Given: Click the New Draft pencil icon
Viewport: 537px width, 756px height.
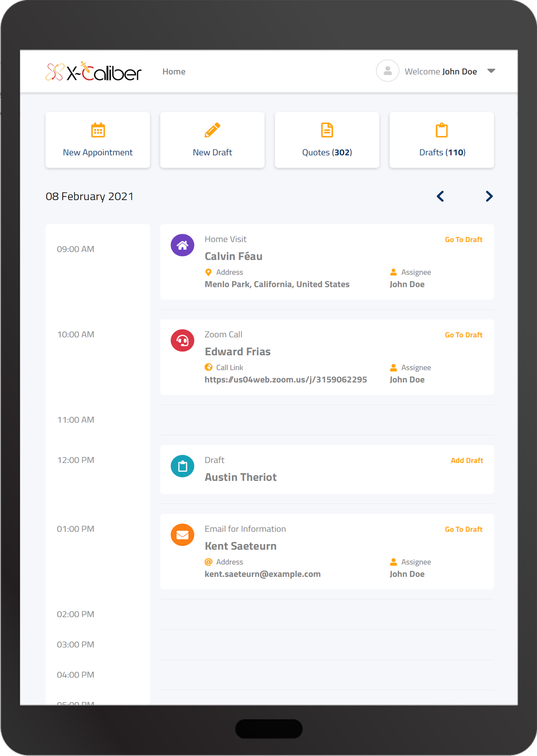Looking at the screenshot, I should 212,130.
